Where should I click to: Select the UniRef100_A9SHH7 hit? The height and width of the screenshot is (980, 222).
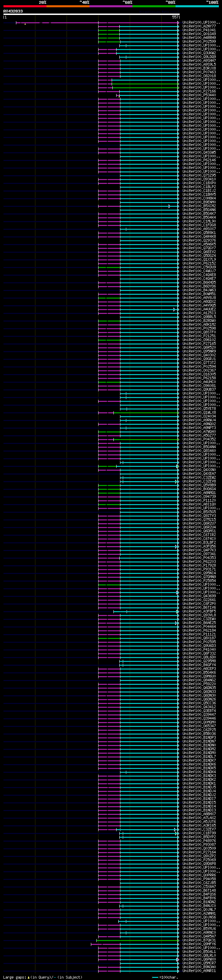pyautogui.click(x=199, y=60)
